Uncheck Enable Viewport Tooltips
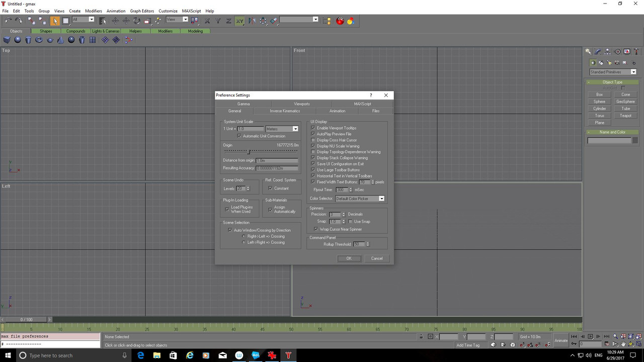 (313, 128)
